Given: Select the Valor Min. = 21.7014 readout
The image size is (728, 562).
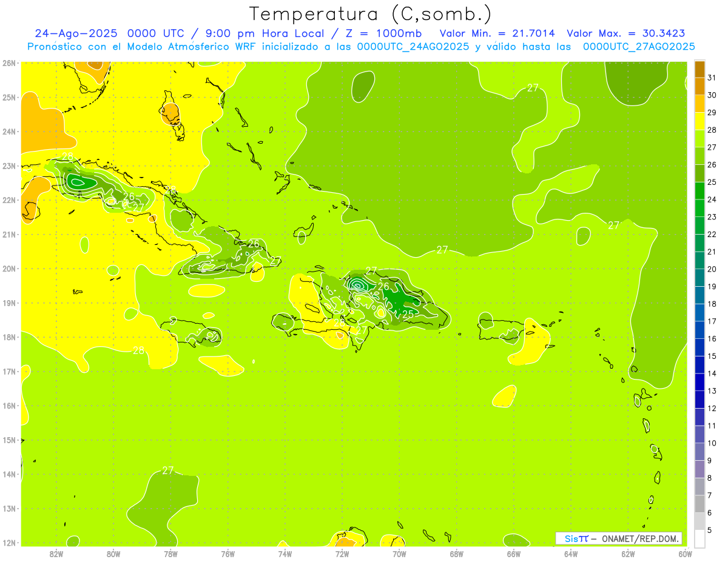Looking at the screenshot, I should [497, 33].
